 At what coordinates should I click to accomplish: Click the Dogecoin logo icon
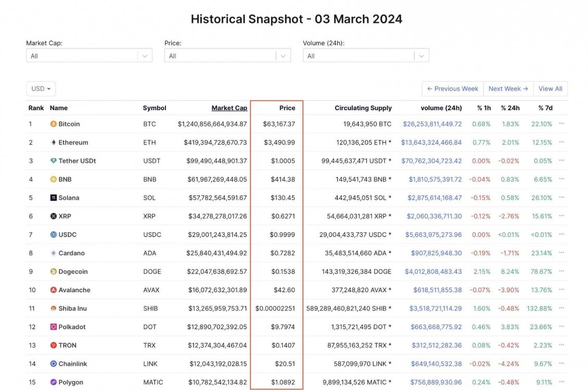click(x=53, y=271)
